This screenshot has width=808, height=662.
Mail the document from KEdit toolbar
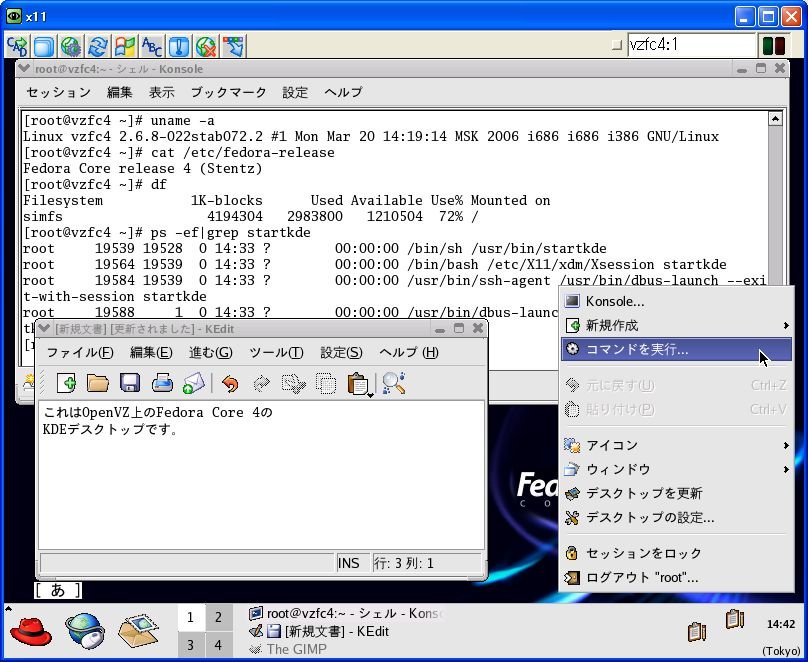[193, 383]
